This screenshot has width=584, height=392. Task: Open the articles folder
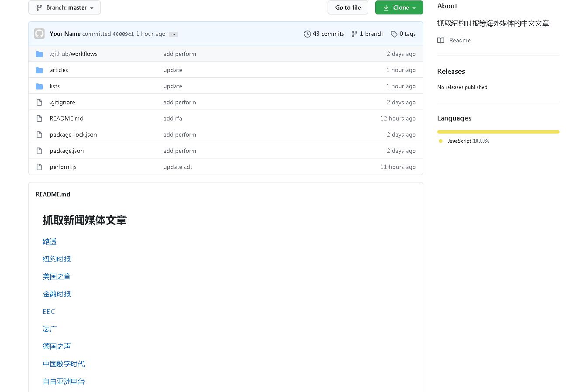pos(59,70)
